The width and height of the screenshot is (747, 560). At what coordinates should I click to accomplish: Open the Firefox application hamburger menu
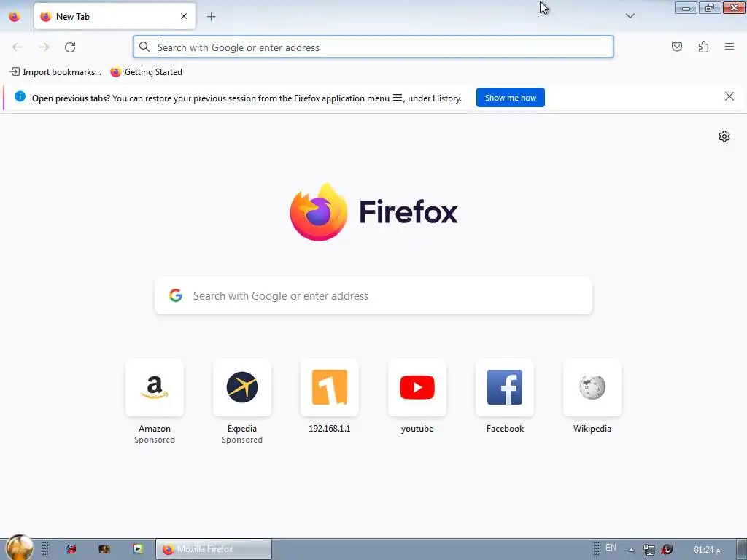pos(729,47)
